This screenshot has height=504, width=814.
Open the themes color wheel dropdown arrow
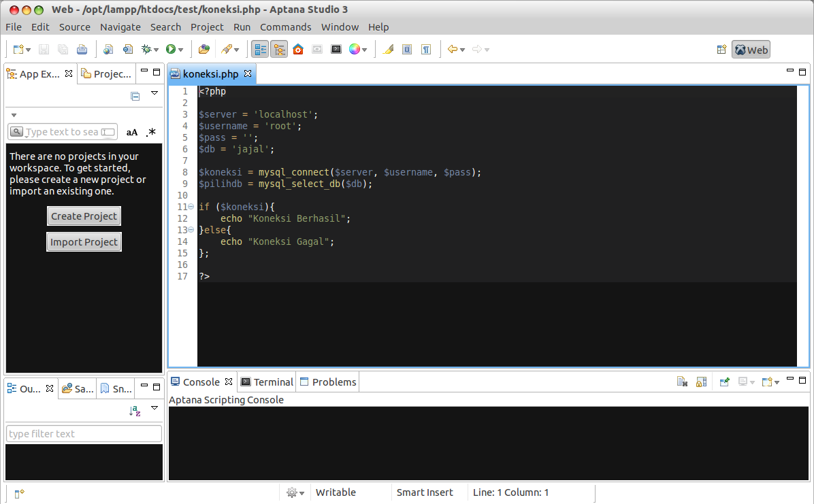click(x=364, y=50)
